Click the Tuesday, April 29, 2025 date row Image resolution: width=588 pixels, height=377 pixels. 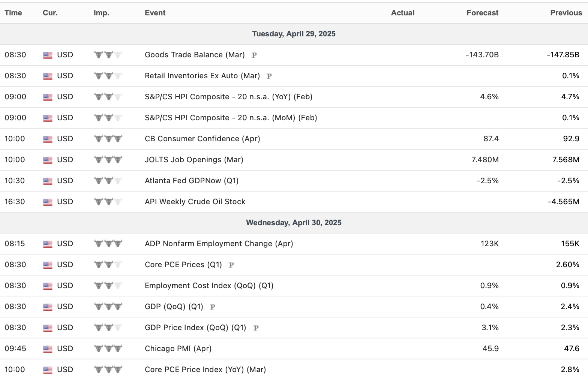pos(294,34)
